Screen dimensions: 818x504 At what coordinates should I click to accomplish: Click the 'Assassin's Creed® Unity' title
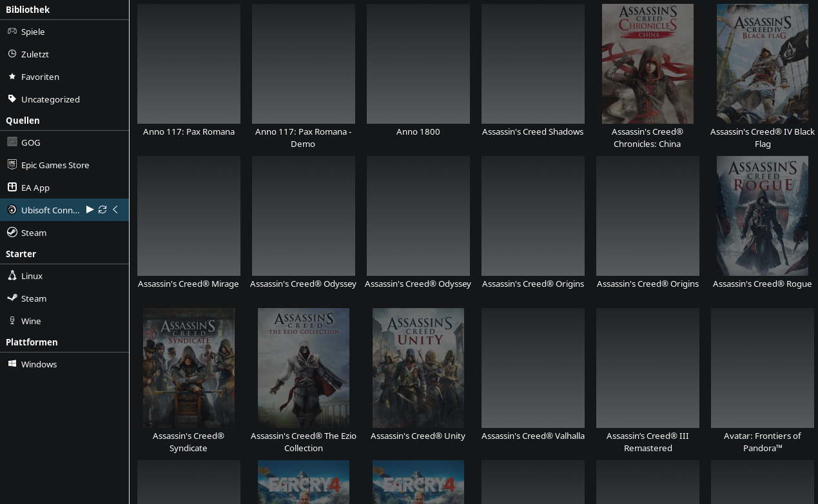click(x=418, y=436)
